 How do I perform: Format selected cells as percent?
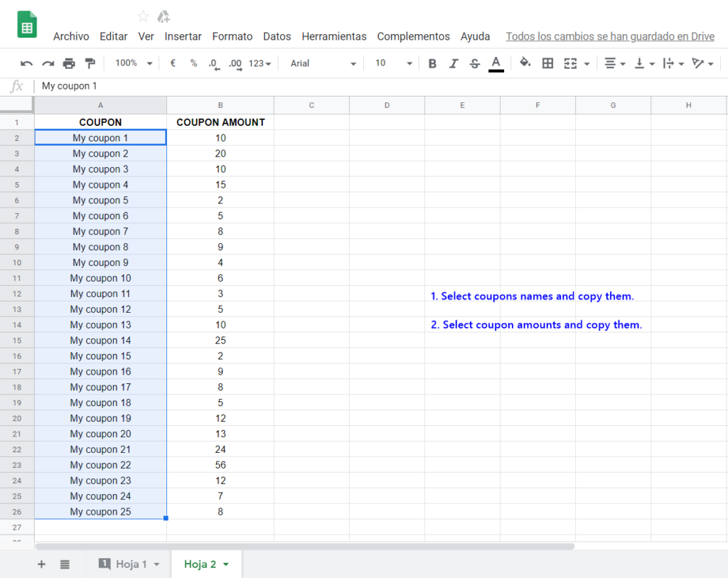[192, 63]
